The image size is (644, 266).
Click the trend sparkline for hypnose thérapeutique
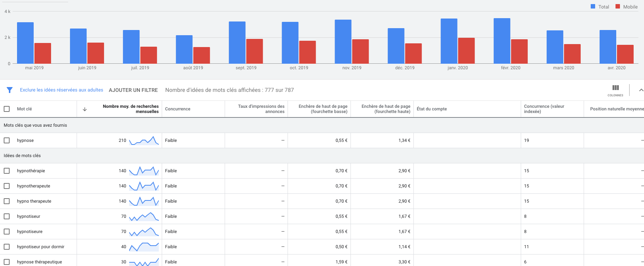[144, 262]
